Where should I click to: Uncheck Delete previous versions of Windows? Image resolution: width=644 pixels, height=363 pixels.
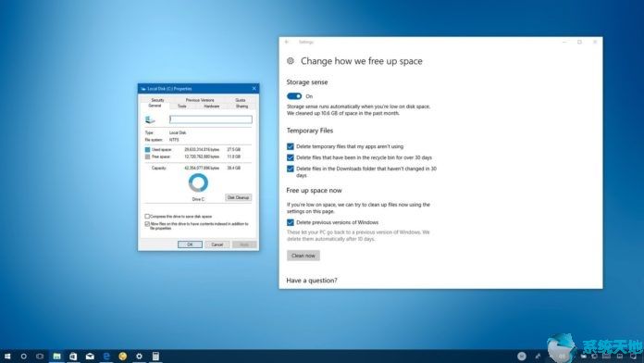coord(291,222)
